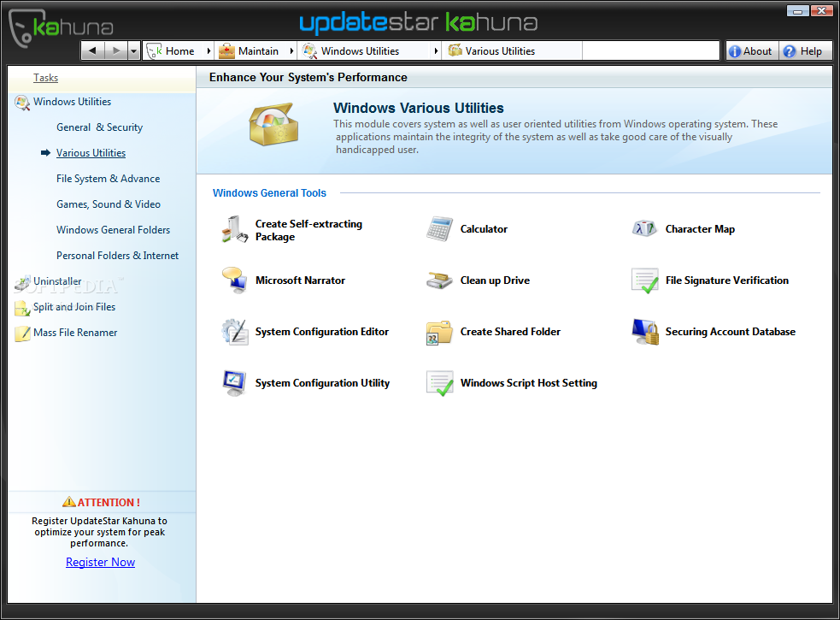The height and width of the screenshot is (620, 840).
Task: Open File Signature Verification icon
Action: coord(644,280)
